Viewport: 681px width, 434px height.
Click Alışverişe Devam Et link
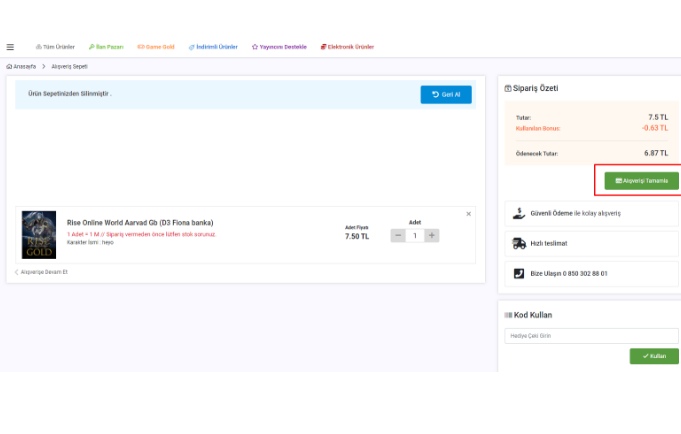point(43,272)
